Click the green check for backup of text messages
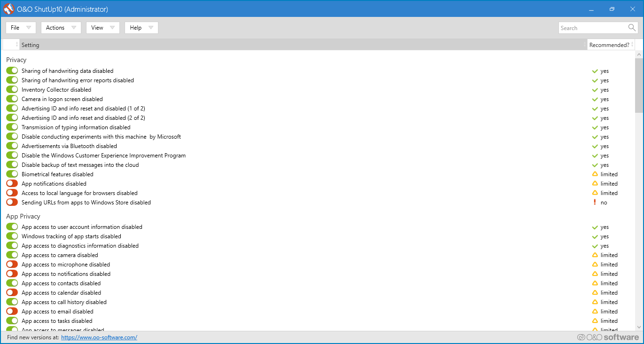 595,165
